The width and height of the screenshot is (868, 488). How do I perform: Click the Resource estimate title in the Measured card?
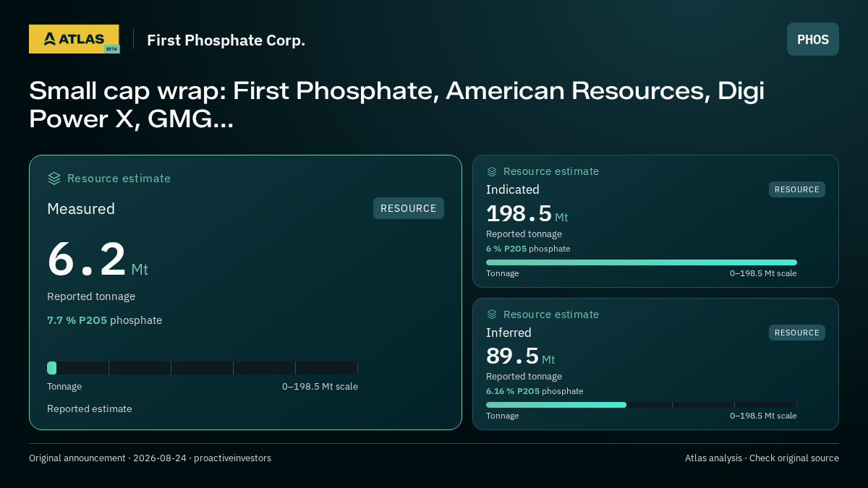point(119,179)
